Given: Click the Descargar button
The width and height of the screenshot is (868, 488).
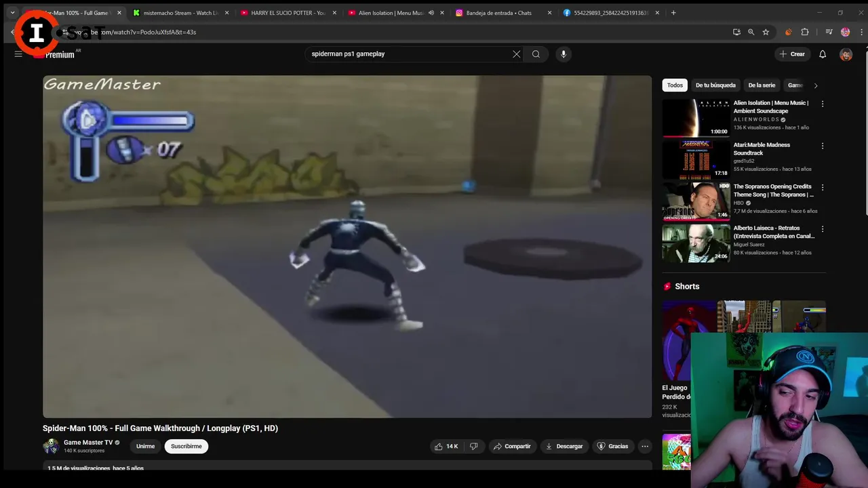Looking at the screenshot, I should coord(564,447).
